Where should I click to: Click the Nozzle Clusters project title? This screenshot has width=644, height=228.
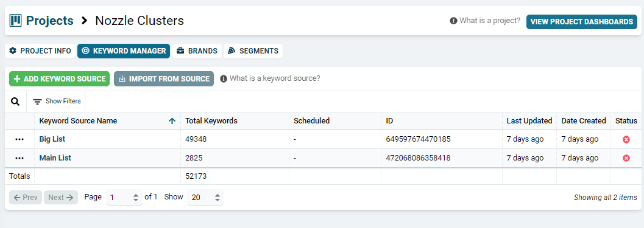[x=140, y=21]
